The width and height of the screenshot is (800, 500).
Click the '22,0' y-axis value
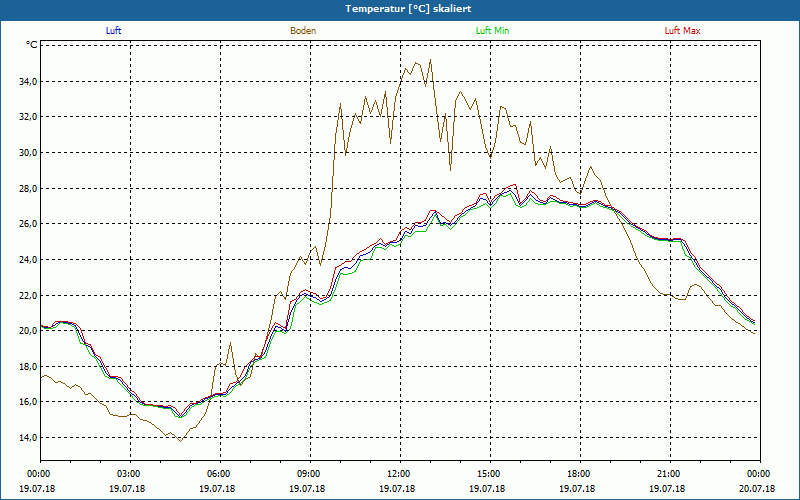click(28, 295)
